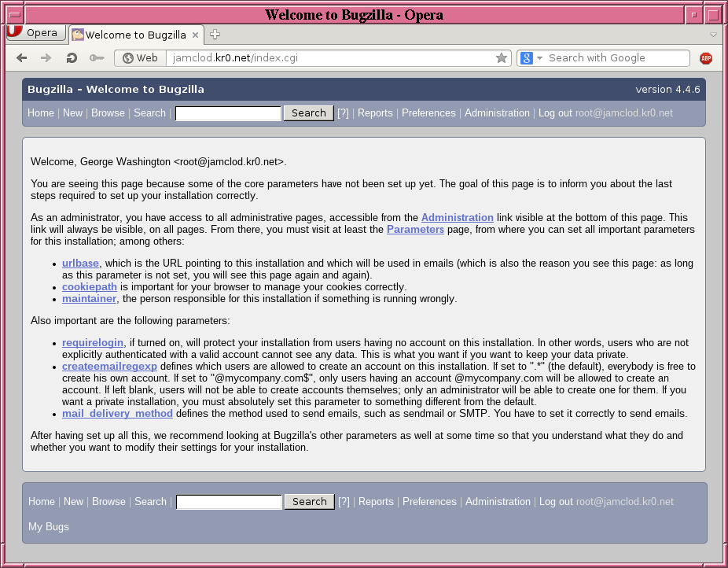The height and width of the screenshot is (568, 728).
Task: Open the mail_delivery_method link
Action: [x=116, y=414]
